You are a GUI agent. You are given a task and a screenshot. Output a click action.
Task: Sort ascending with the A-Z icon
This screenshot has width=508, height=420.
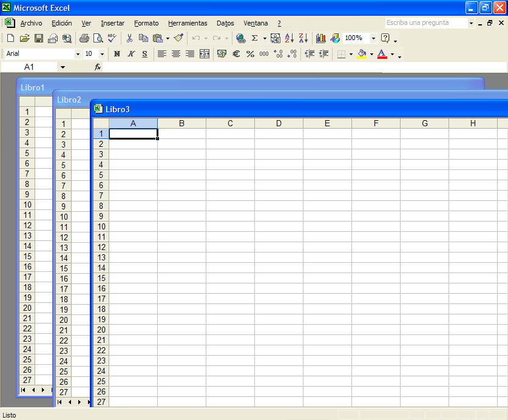290,38
